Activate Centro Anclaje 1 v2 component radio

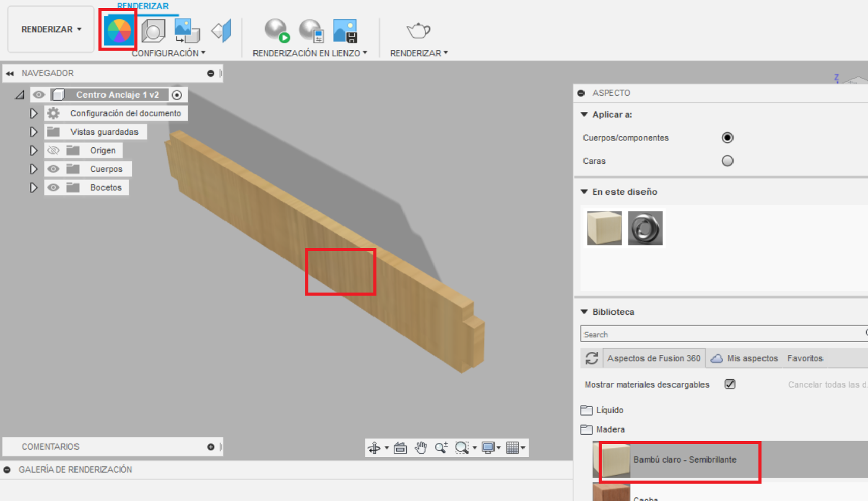[177, 95]
